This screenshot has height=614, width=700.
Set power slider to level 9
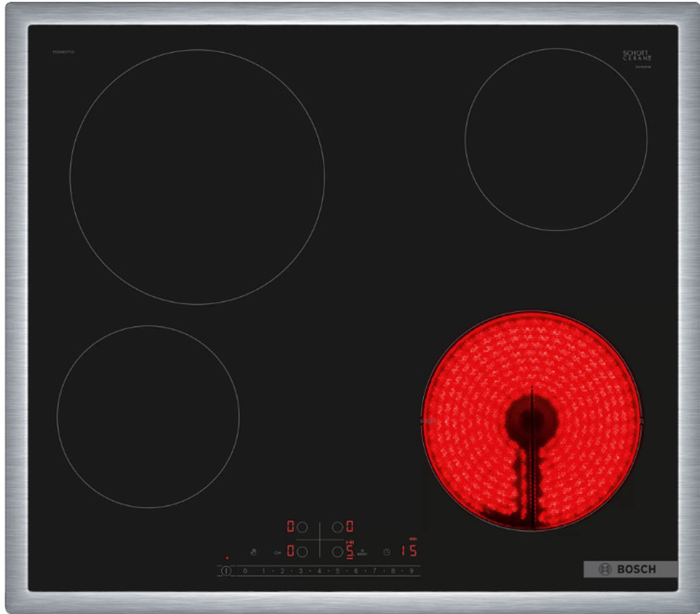pyautogui.click(x=412, y=571)
